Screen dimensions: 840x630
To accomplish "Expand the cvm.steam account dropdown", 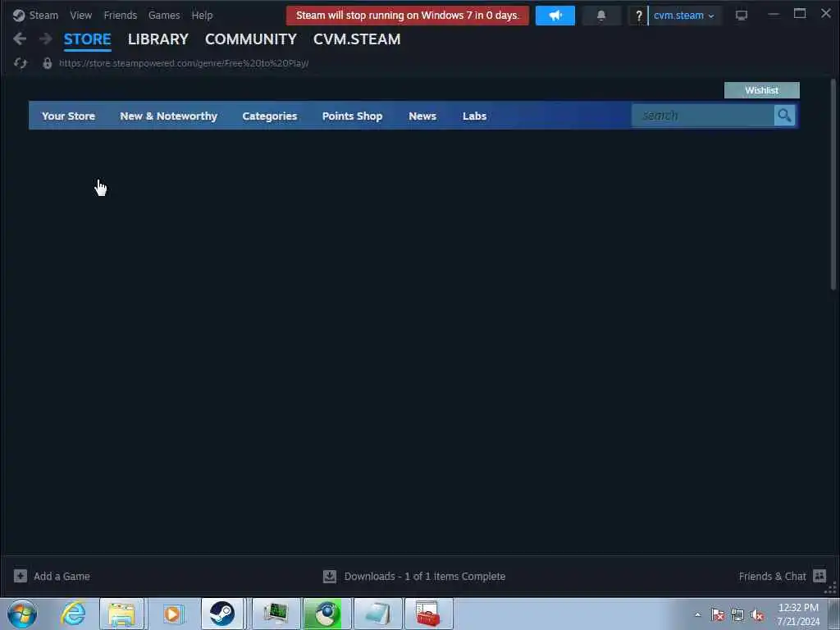I will pos(684,16).
